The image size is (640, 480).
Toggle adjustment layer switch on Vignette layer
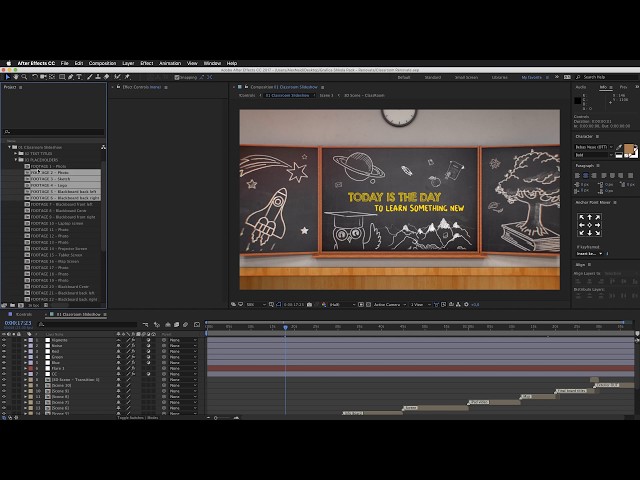[x=148, y=340]
